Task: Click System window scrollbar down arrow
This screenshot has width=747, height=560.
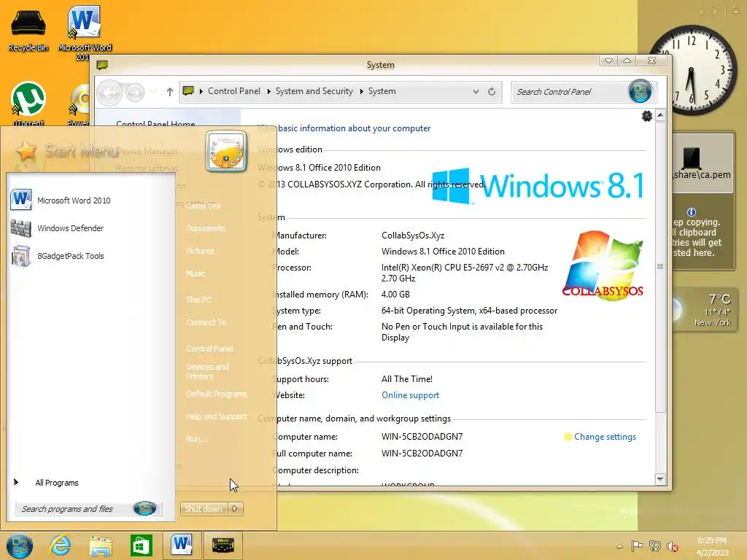Action: pos(660,479)
